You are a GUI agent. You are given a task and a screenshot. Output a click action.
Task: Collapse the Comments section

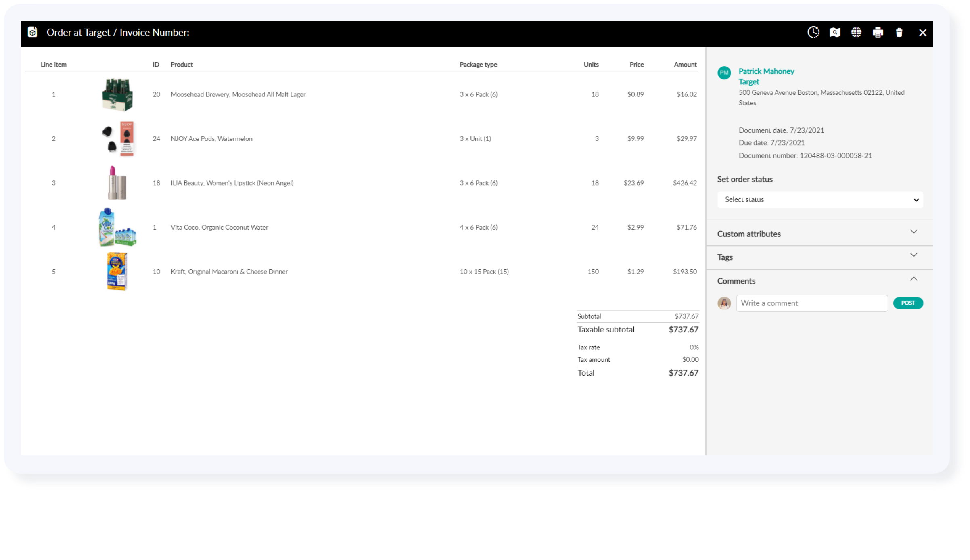[x=819, y=281]
